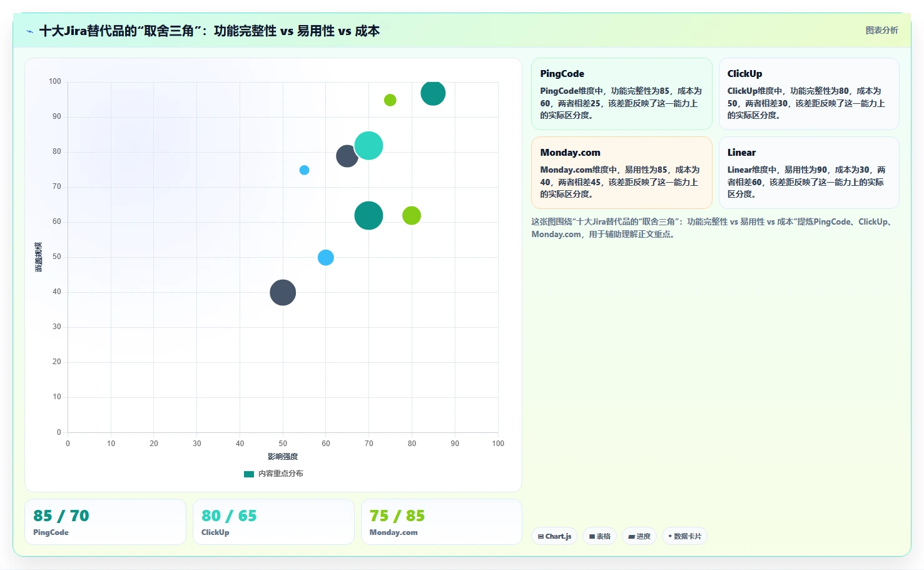Click the 影响强度 x-axis title
This screenshot has height=570, width=924.
point(283,457)
